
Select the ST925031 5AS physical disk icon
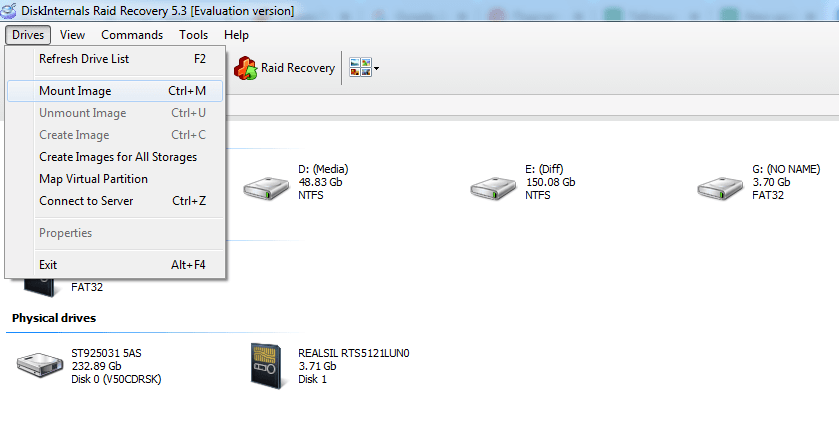40,367
